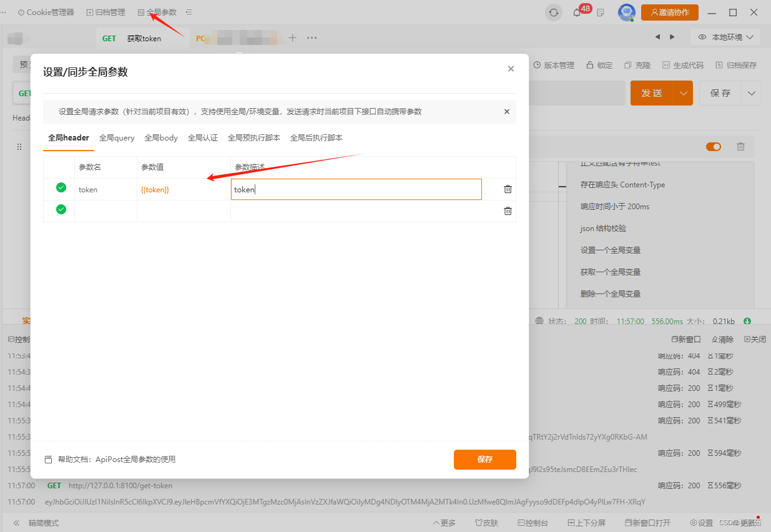Click the 上下分屏 split-screen icon
Image resolution: width=771 pixels, height=532 pixels.
[586, 523]
